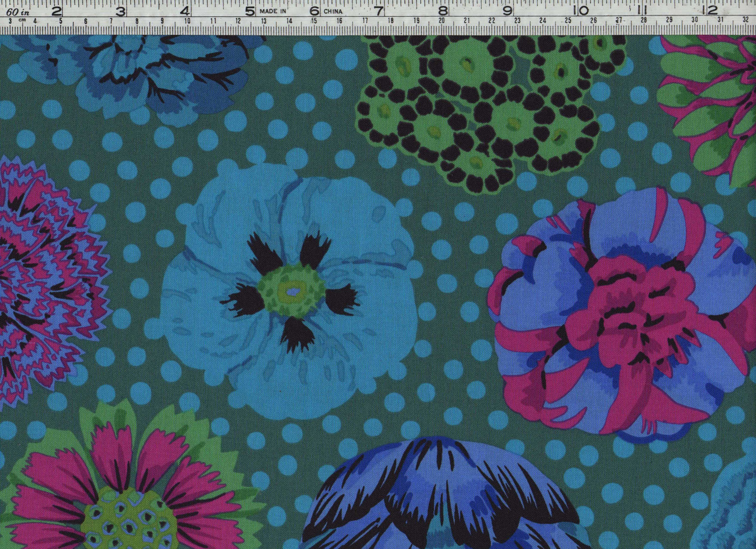The height and width of the screenshot is (549, 756).
Task: Click the "CHINA" text on ruler
Action: [333, 10]
